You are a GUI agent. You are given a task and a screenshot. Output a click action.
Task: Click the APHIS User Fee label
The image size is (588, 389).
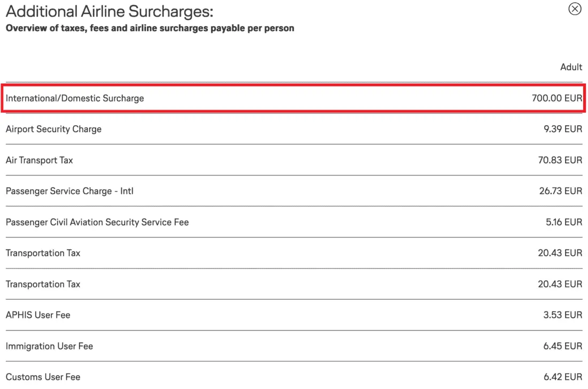pos(38,315)
